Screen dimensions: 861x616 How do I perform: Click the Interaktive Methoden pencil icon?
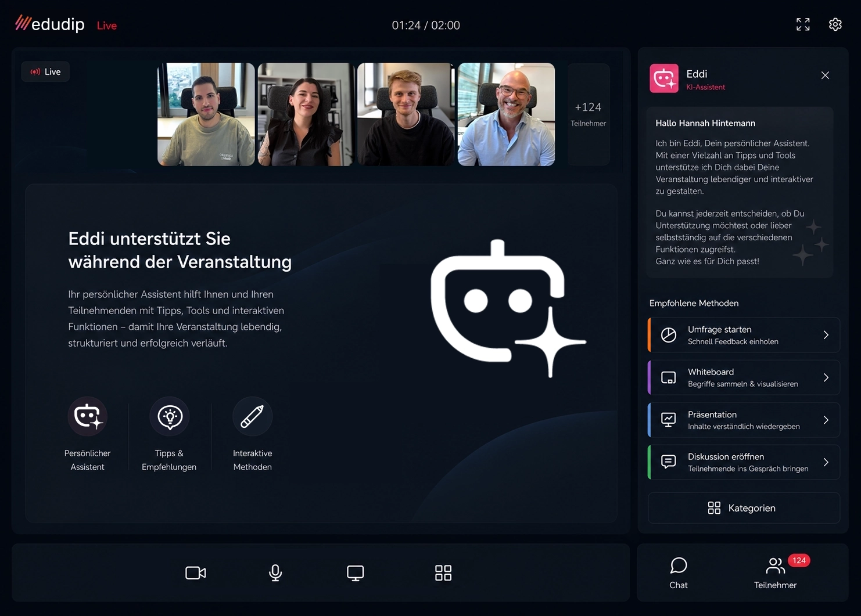(x=252, y=416)
